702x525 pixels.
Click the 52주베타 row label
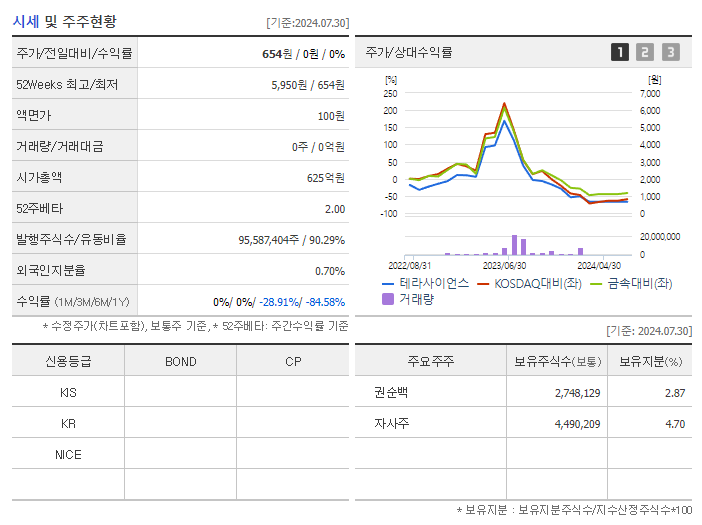39,209
